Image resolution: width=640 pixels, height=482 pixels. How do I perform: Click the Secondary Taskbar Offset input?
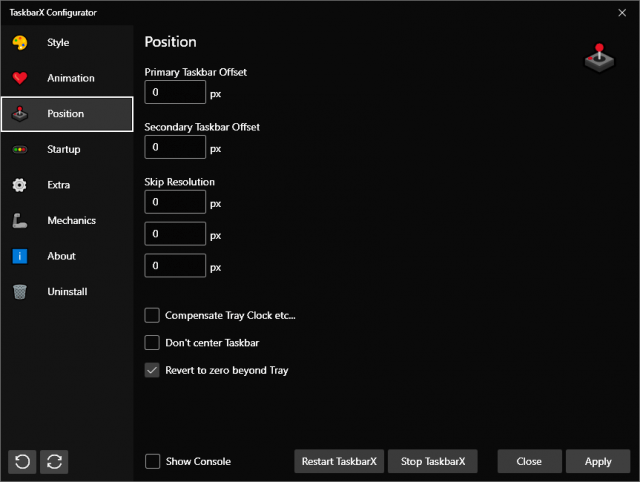click(175, 148)
